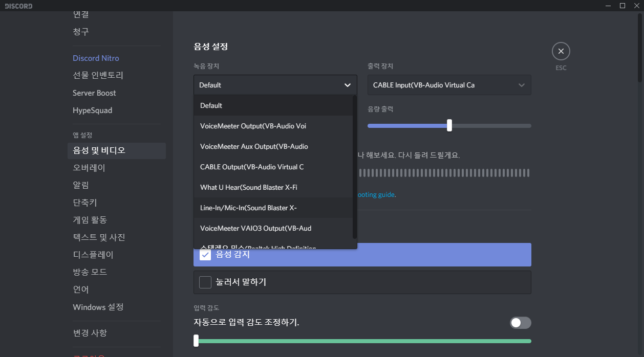Open 언어 language settings
This screenshot has height=357, width=644.
point(81,289)
